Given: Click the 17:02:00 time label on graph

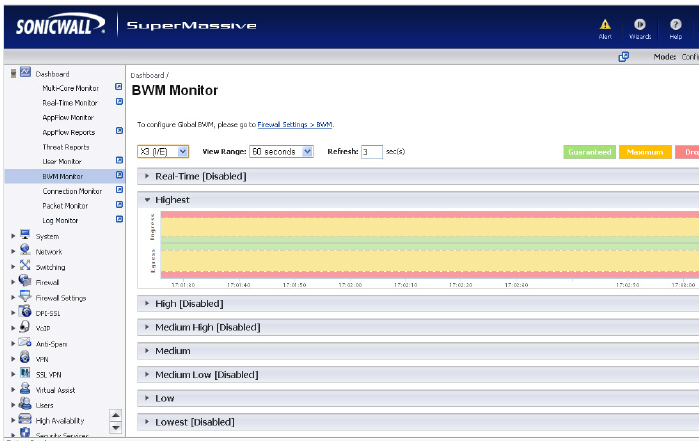Looking at the screenshot, I should (x=350, y=285).
